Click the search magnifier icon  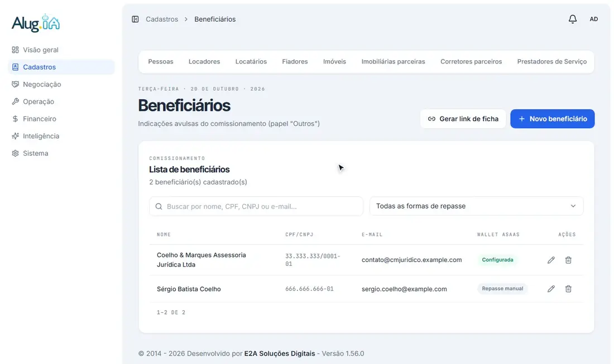[x=159, y=206]
